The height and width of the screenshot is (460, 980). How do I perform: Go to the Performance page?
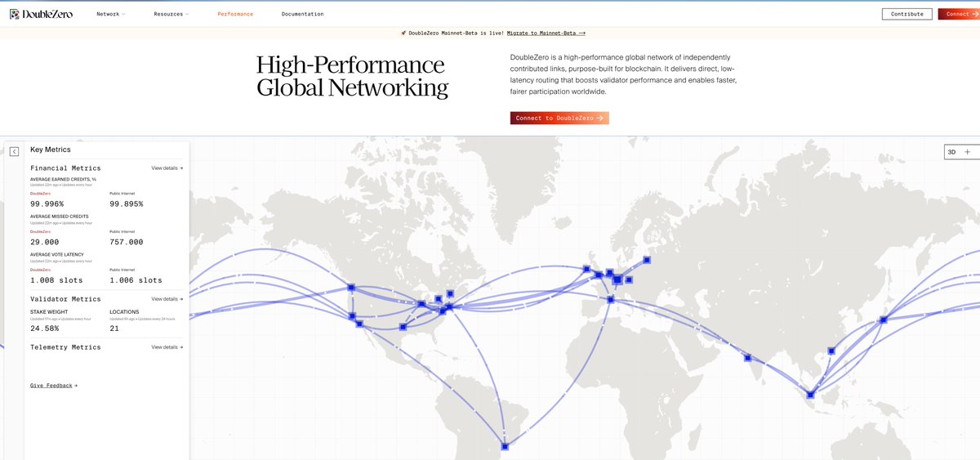point(235,14)
